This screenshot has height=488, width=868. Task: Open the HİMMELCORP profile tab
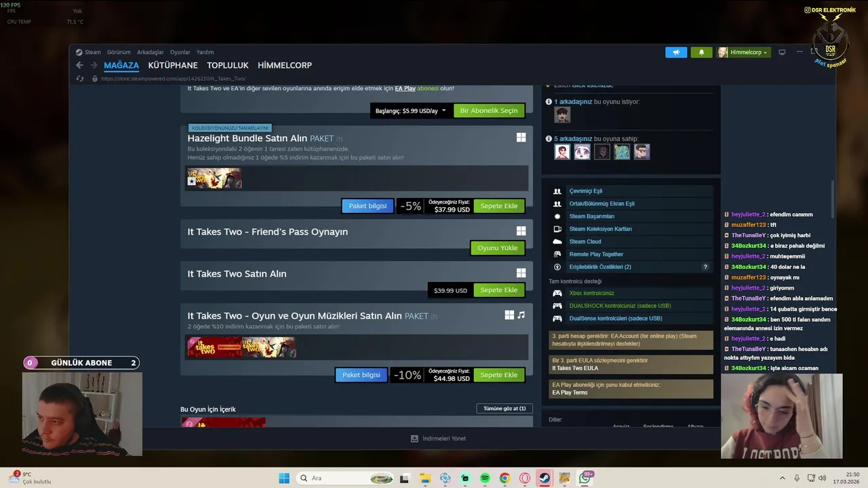pyautogui.click(x=285, y=66)
